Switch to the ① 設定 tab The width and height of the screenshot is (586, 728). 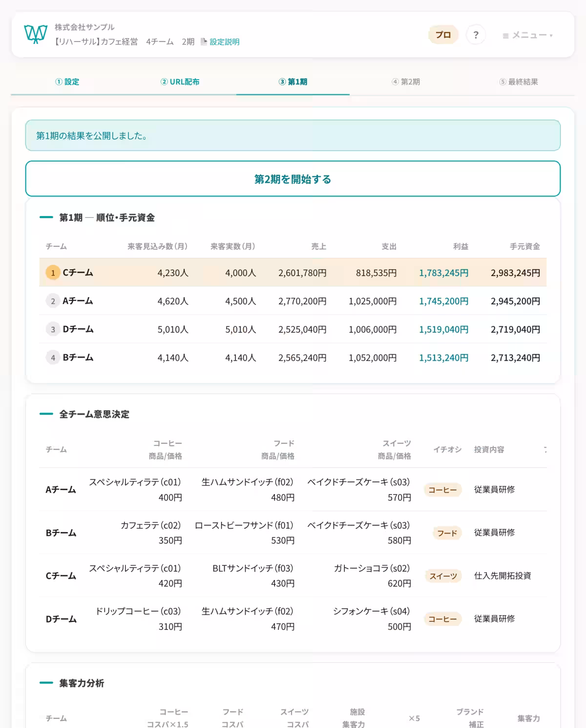pos(67,82)
